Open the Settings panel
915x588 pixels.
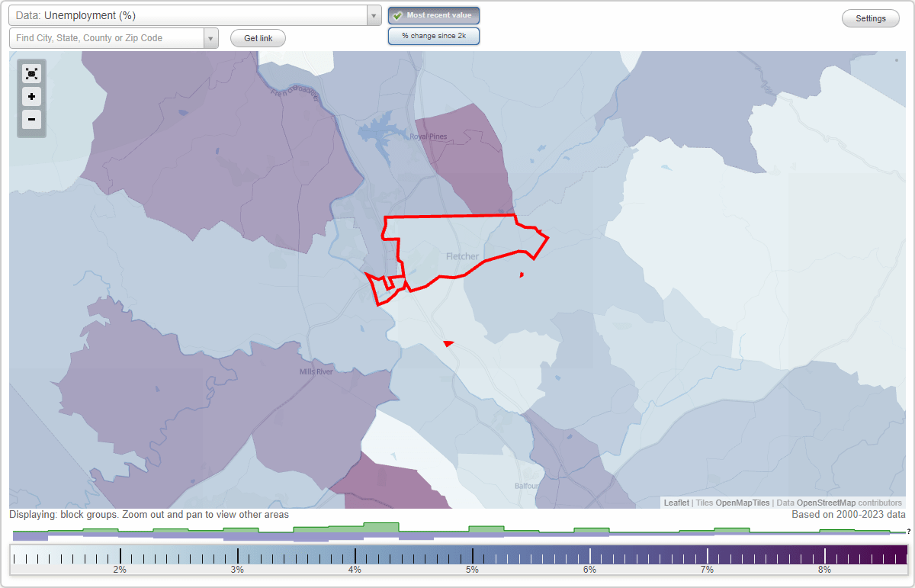click(870, 18)
